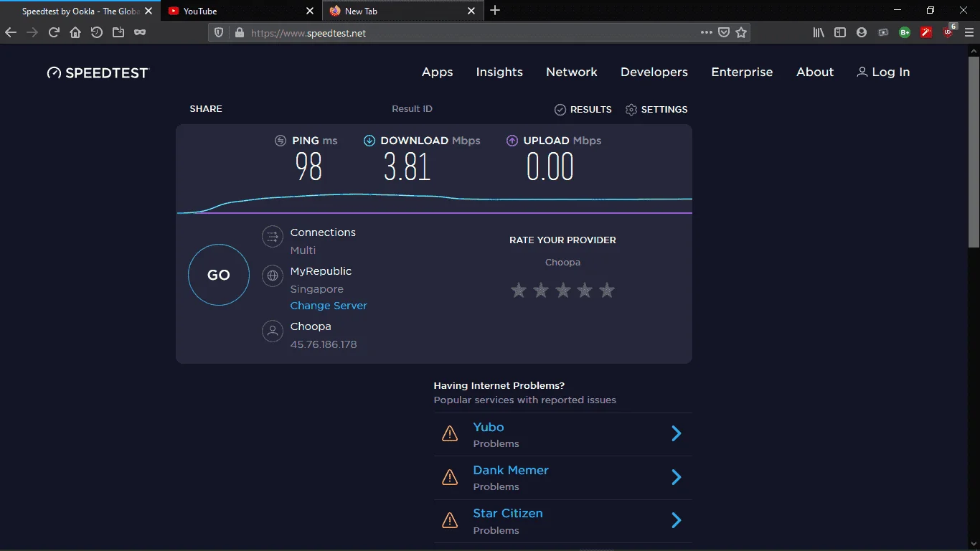The width and height of the screenshot is (980, 551).
Task: Click the Dank Memer warning triangle icon
Action: pos(450,477)
